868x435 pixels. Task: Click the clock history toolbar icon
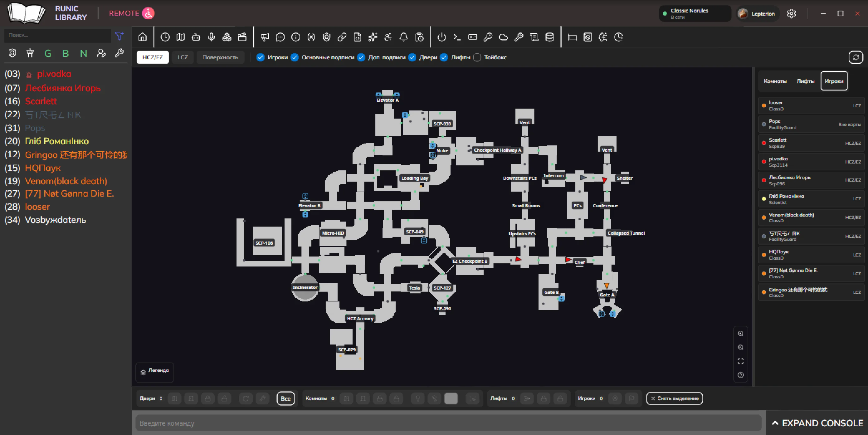pyautogui.click(x=165, y=37)
